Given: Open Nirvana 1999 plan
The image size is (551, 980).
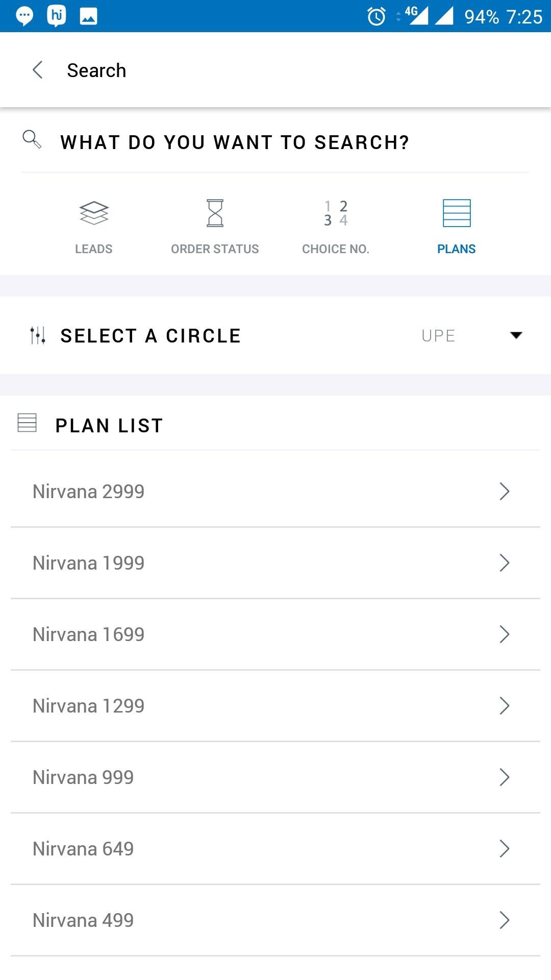Looking at the screenshot, I should [275, 563].
